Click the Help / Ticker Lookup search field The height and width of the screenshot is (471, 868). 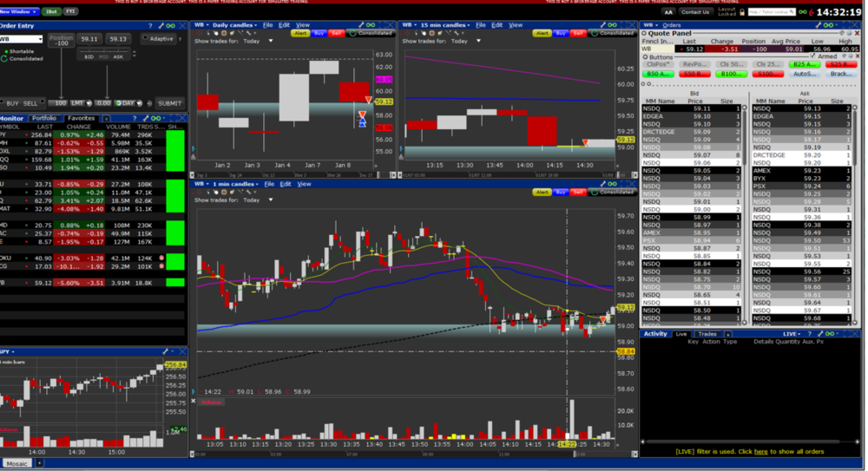(x=771, y=12)
